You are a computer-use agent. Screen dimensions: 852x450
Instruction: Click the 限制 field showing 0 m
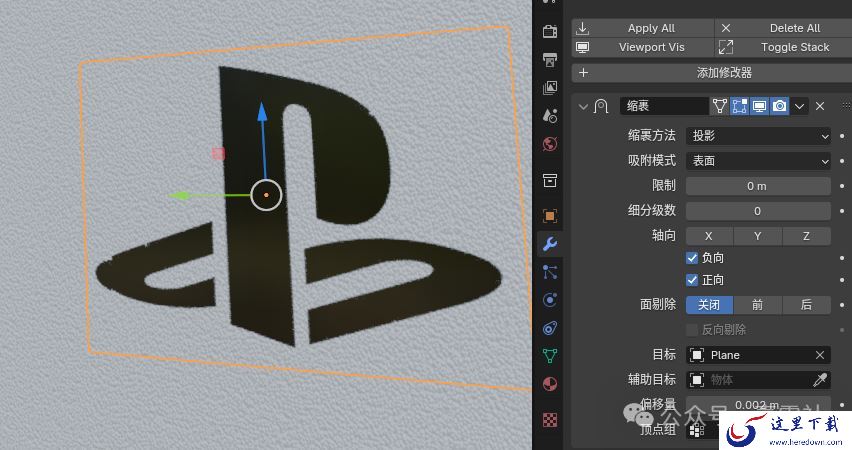coord(758,186)
